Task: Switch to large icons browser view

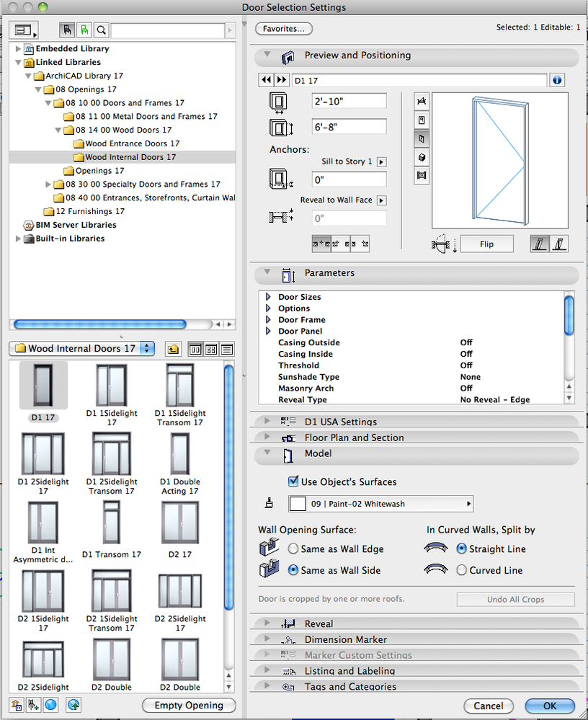Action: click(x=195, y=350)
